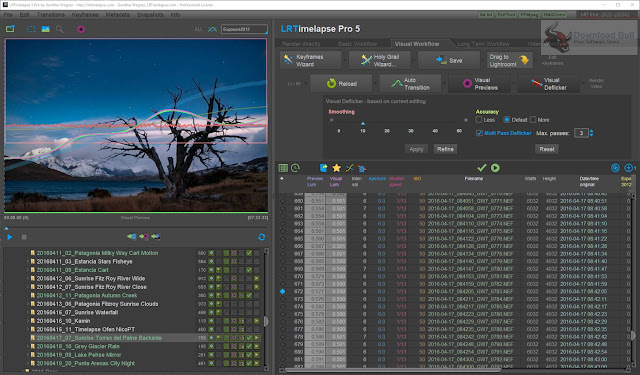Click the green checkmark icon above the table
This screenshot has width=640, height=375.
pos(482,168)
